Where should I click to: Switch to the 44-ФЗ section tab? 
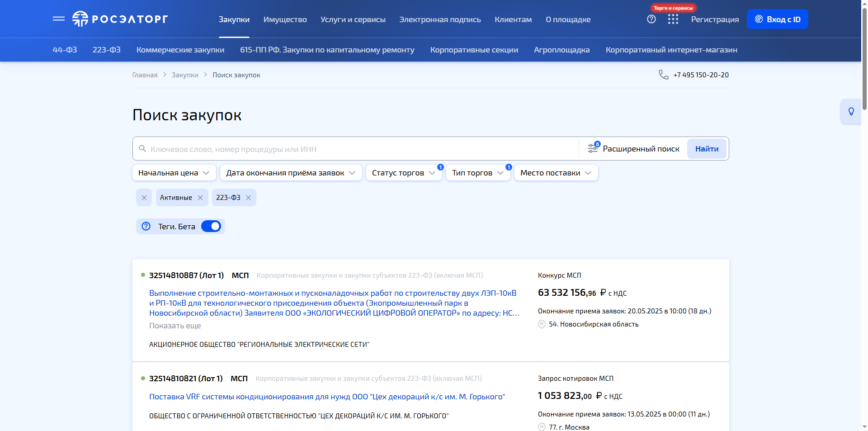(x=65, y=50)
